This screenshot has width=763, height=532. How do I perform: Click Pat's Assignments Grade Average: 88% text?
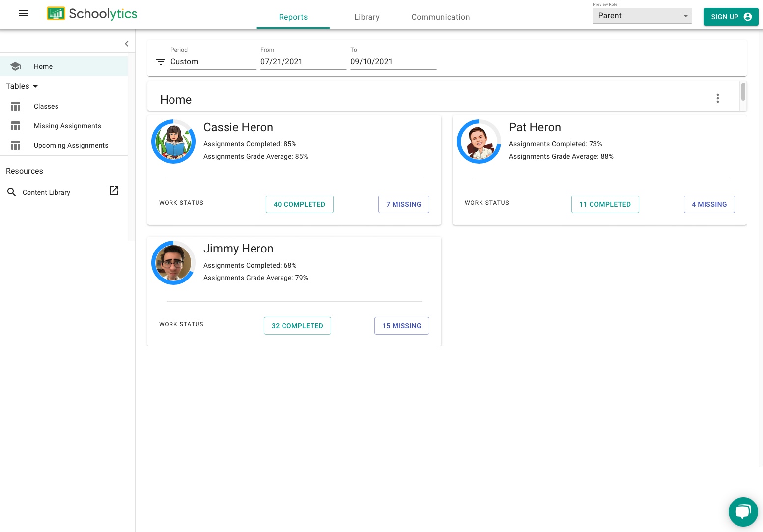tap(561, 157)
